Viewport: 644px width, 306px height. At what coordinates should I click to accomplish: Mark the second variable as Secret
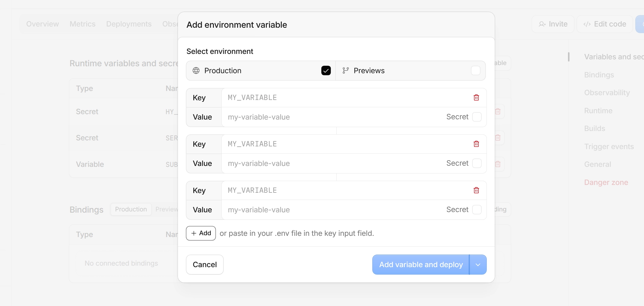[477, 163]
